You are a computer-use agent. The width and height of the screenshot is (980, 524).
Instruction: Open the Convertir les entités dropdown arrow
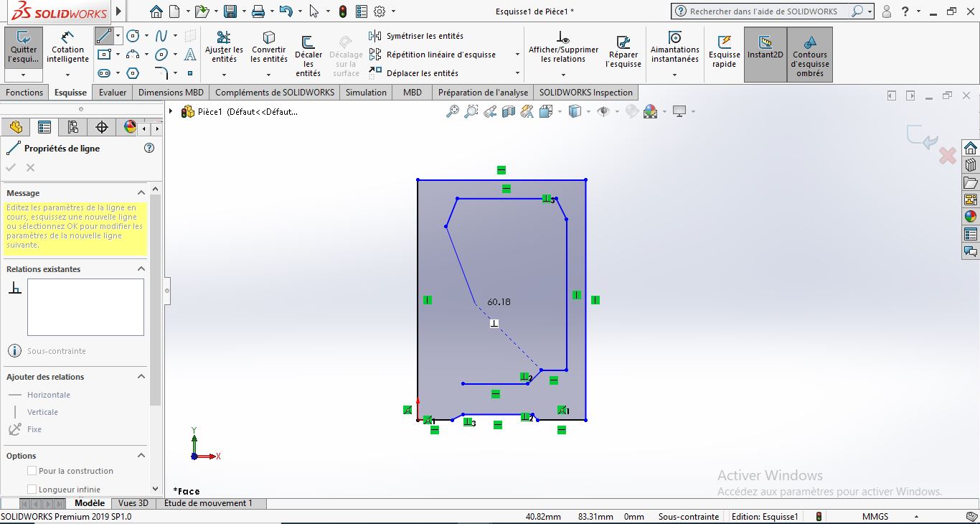point(269,75)
